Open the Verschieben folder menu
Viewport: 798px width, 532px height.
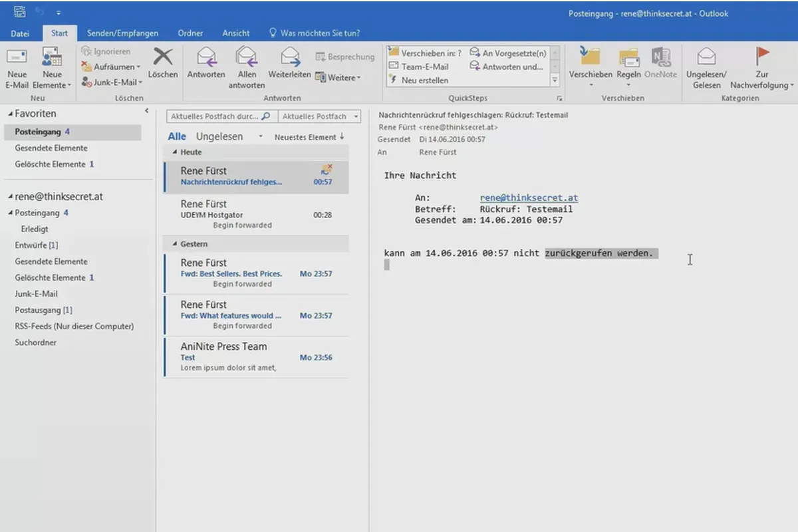pyautogui.click(x=591, y=67)
